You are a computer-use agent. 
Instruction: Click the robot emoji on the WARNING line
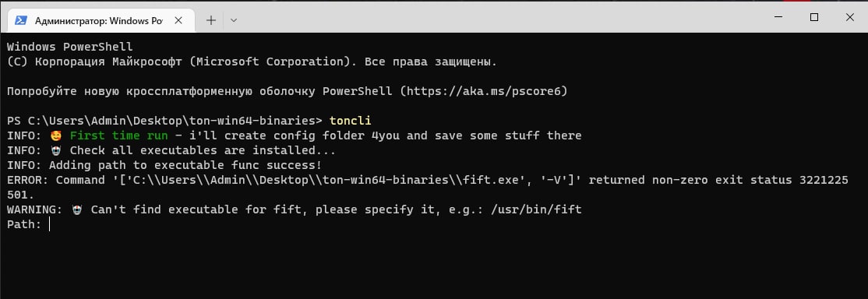[x=77, y=210]
